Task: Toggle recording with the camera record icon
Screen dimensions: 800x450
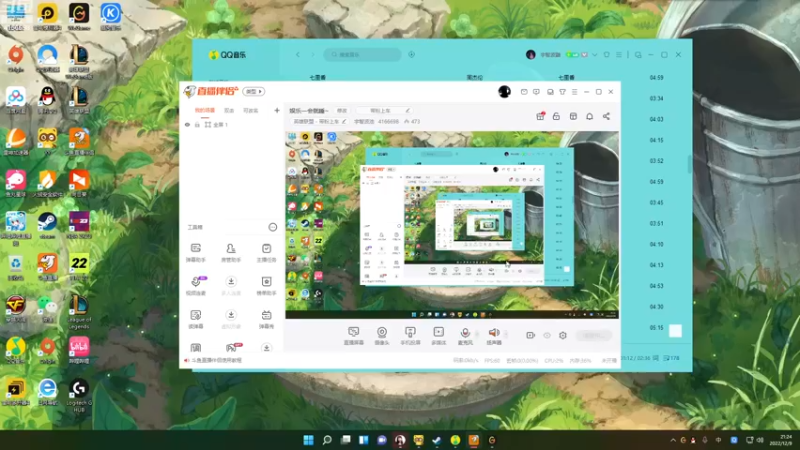Action: point(530,335)
